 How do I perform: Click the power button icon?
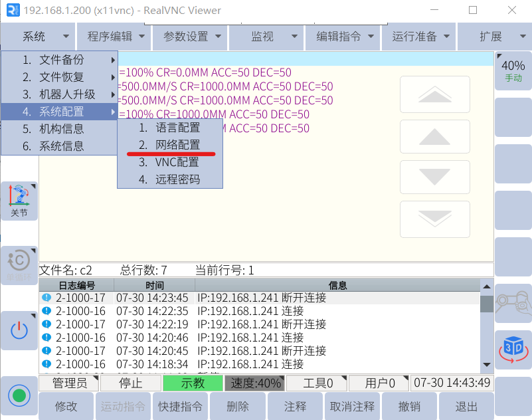(x=19, y=330)
